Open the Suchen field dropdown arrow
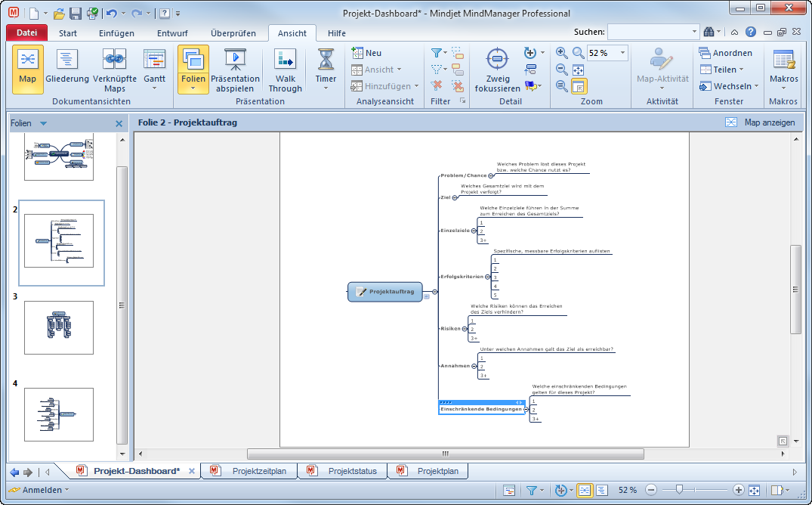The width and height of the screenshot is (812, 505). [x=694, y=33]
